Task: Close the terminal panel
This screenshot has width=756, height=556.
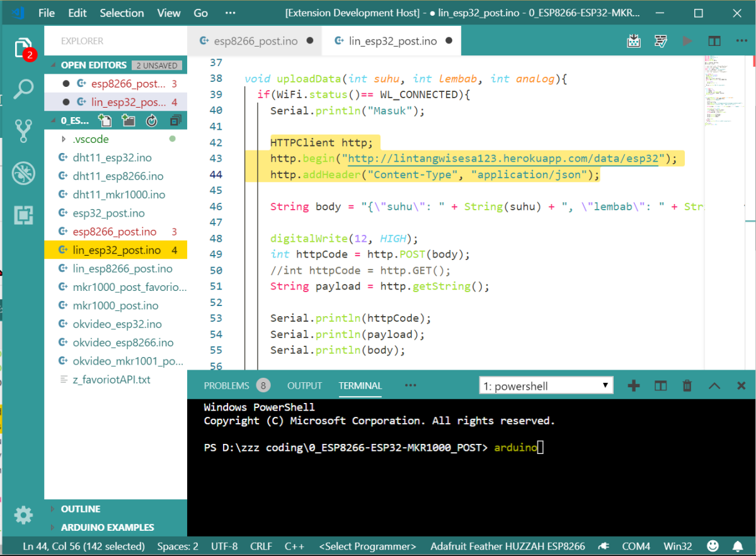Action: click(742, 385)
